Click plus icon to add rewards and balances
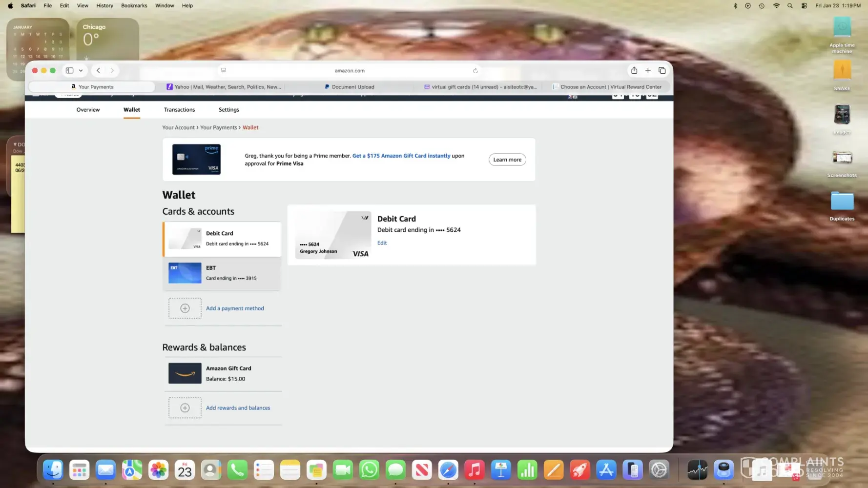This screenshot has height=488, width=868. [x=185, y=408]
